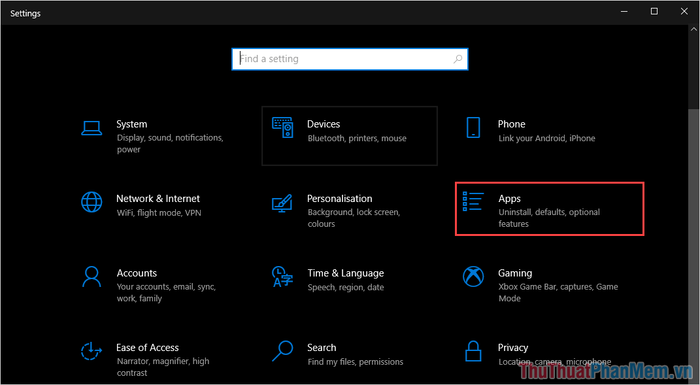700x385 pixels.
Task: Minimize the Settings window
Action: click(624, 12)
